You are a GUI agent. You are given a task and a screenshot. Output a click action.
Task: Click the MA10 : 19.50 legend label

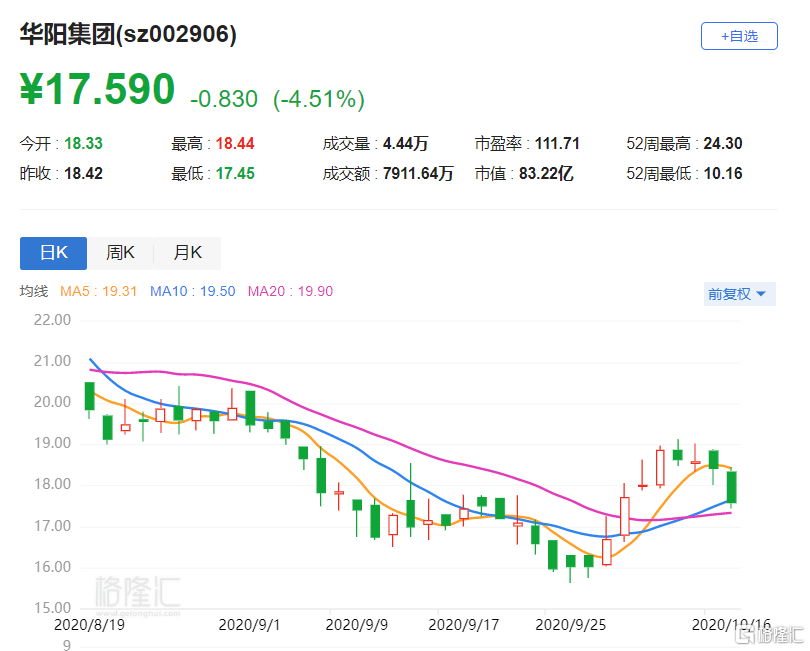(x=193, y=291)
